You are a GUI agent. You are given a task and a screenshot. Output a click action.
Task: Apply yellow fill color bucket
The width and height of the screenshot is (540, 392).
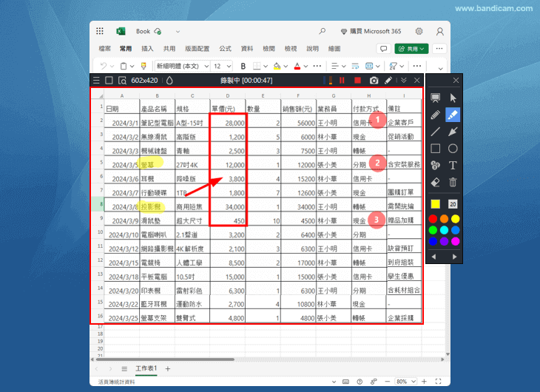tap(277, 66)
